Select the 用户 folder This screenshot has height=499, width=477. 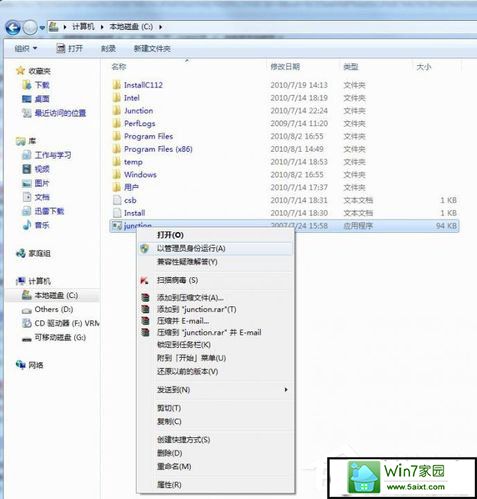pos(125,187)
